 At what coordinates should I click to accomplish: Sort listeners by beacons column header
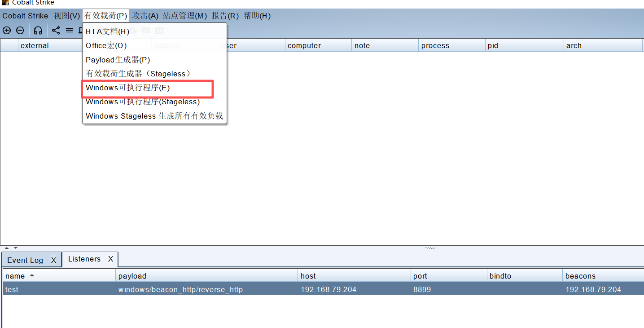603,276
